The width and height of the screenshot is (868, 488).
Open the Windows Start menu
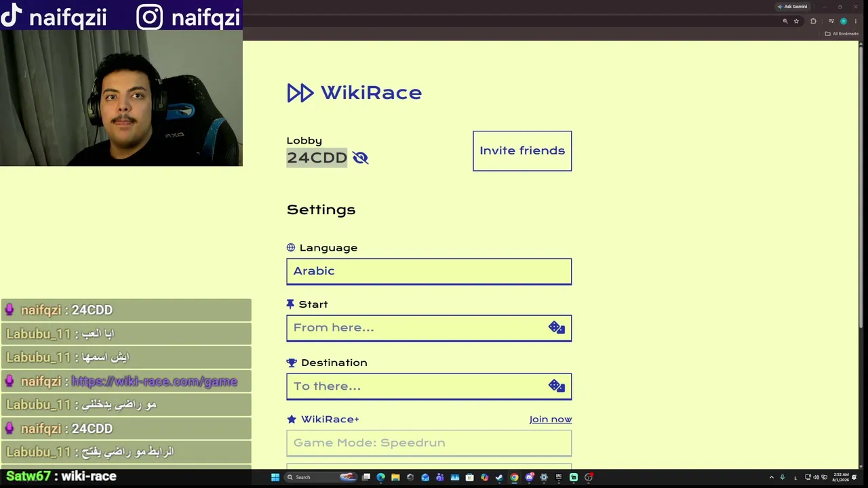pyautogui.click(x=275, y=477)
